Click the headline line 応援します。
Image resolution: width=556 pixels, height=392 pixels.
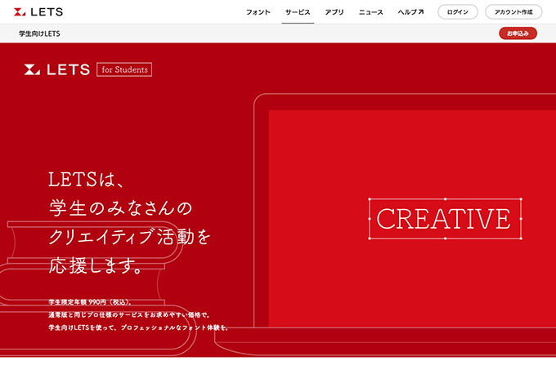(x=96, y=265)
